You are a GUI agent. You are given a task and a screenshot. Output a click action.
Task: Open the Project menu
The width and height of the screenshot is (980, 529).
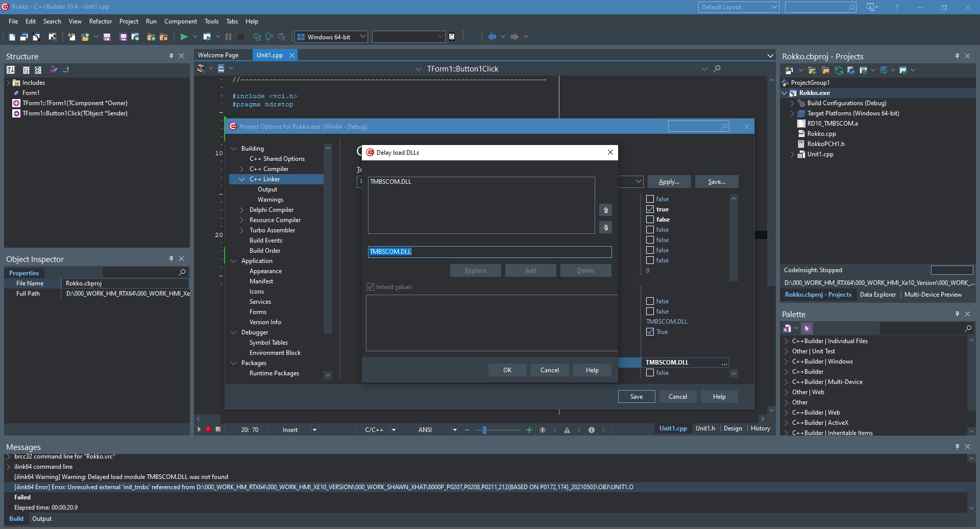click(129, 21)
